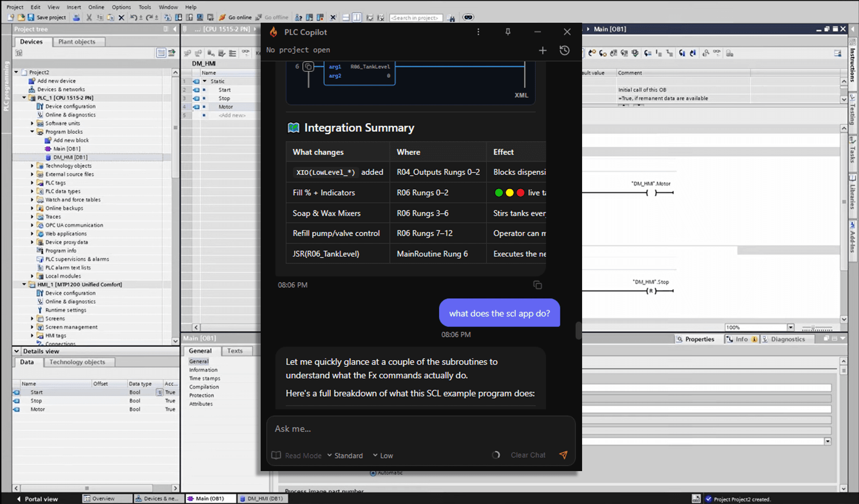
Task: Click the Undo arrow in toolbar
Action: pos(134,18)
